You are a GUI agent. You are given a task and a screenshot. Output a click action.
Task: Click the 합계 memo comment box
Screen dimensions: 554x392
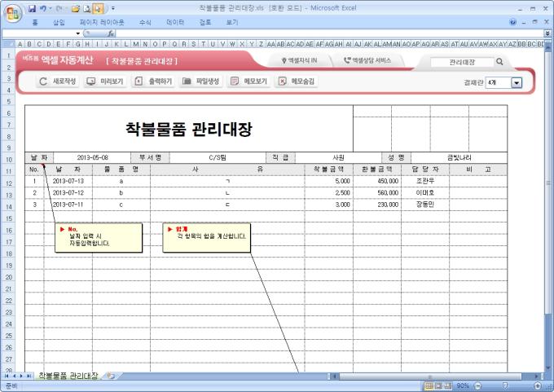(207, 238)
